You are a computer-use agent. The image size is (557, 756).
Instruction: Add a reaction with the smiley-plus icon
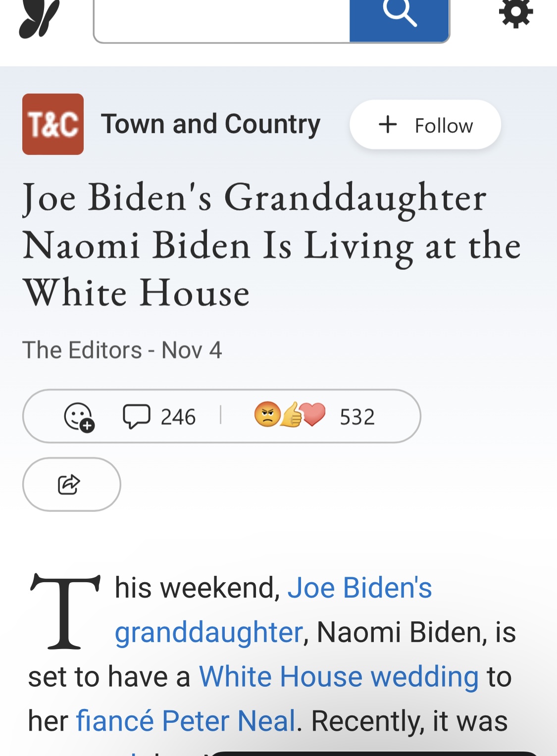[79, 417]
